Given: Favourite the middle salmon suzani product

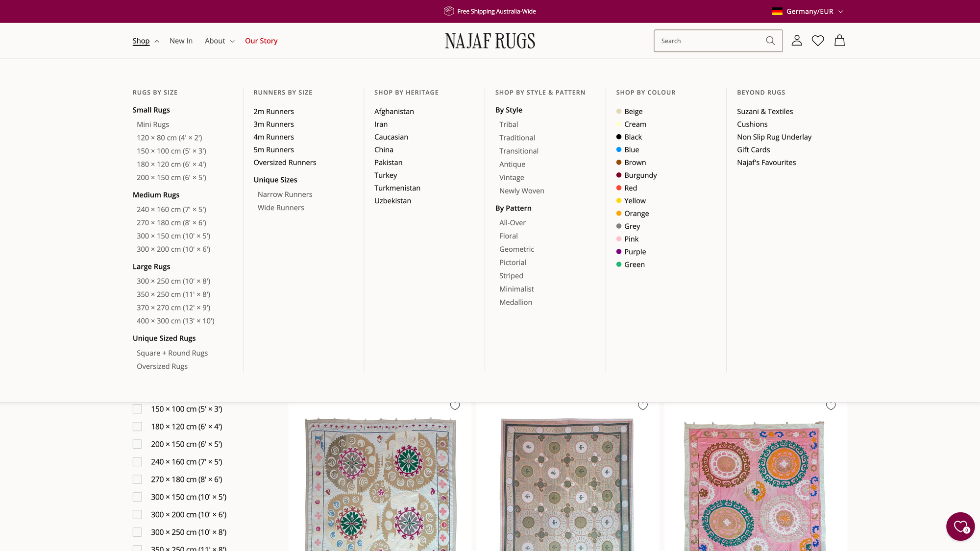Looking at the screenshot, I should tap(643, 405).
